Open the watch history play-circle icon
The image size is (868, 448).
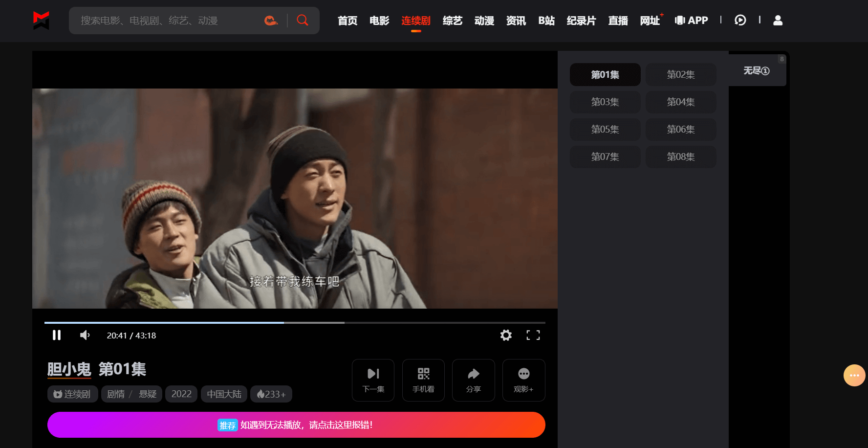740,21
